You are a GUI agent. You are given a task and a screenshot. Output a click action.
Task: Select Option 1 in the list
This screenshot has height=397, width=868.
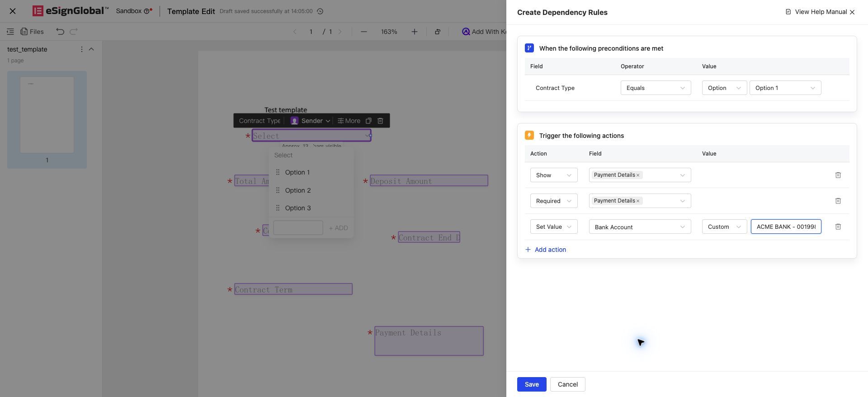point(311,172)
